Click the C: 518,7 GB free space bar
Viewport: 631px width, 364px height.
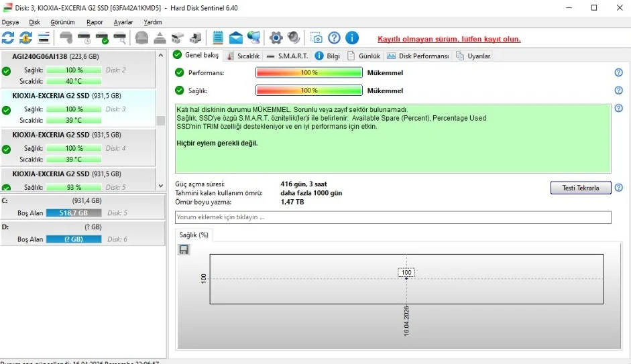point(74,213)
